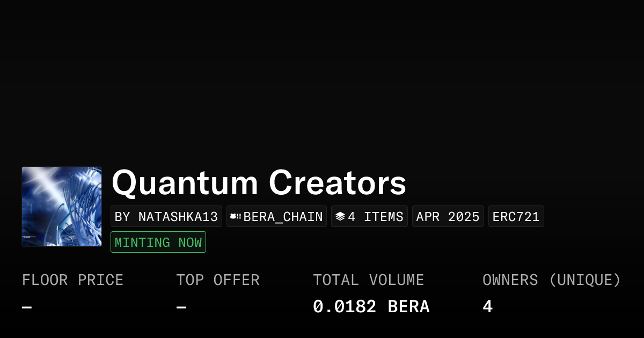
Task: Select the dash value under FLOOR PRICE
Action: point(27,307)
